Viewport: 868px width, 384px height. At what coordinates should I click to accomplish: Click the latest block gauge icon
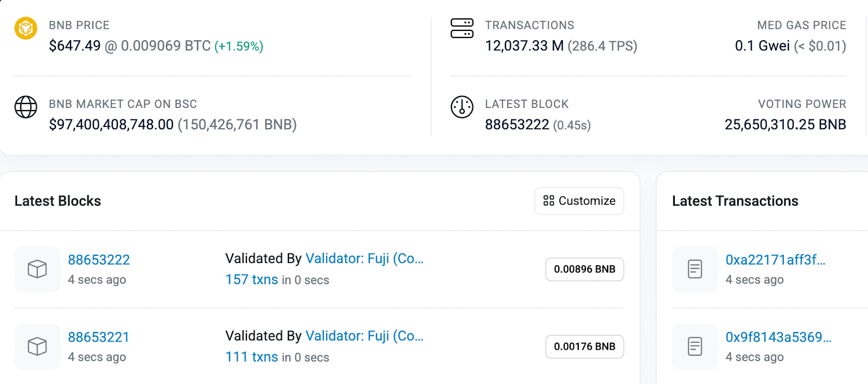(462, 107)
